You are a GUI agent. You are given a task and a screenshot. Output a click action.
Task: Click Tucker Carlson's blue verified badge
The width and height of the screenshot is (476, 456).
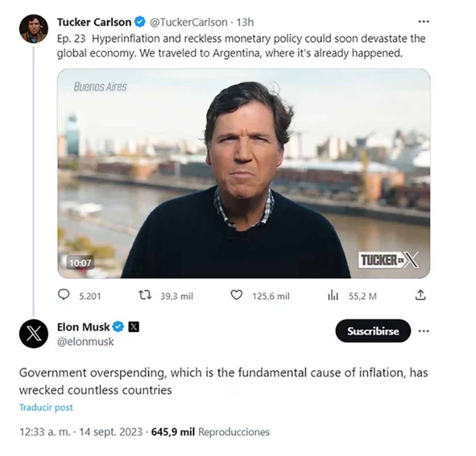pyautogui.click(x=140, y=22)
